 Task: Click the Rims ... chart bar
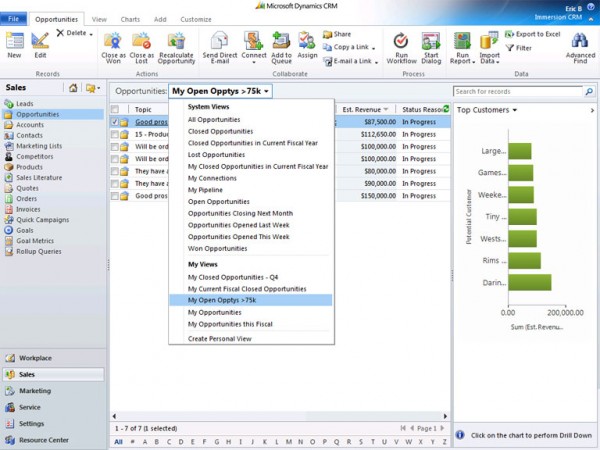[x=524, y=260]
